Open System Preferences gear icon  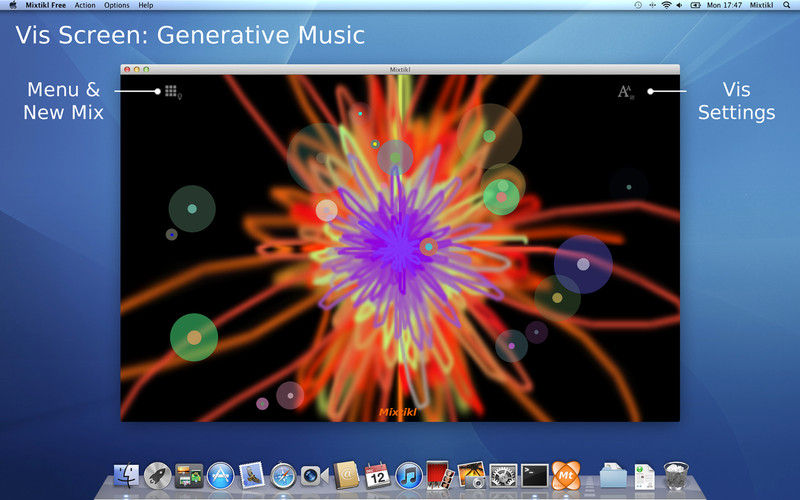pos(503,476)
